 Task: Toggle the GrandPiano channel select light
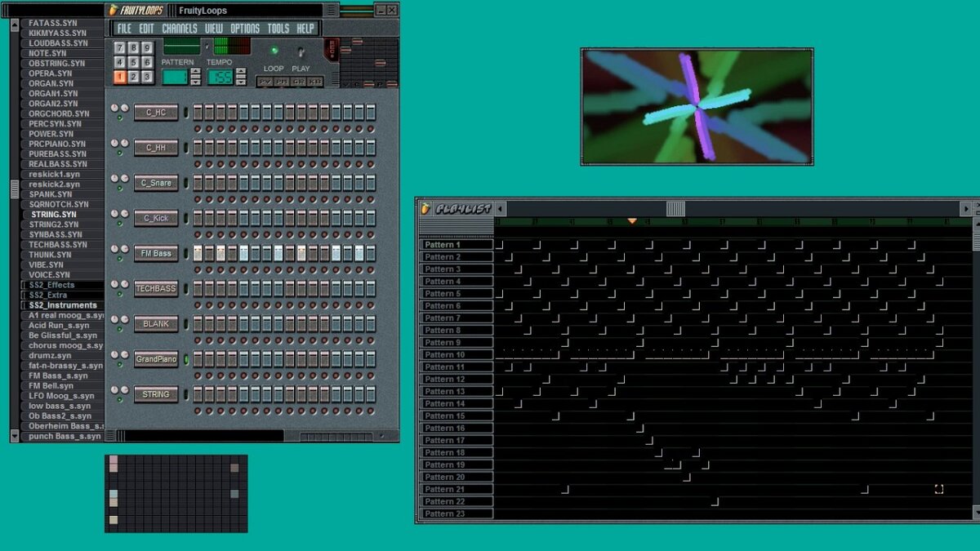[185, 359]
